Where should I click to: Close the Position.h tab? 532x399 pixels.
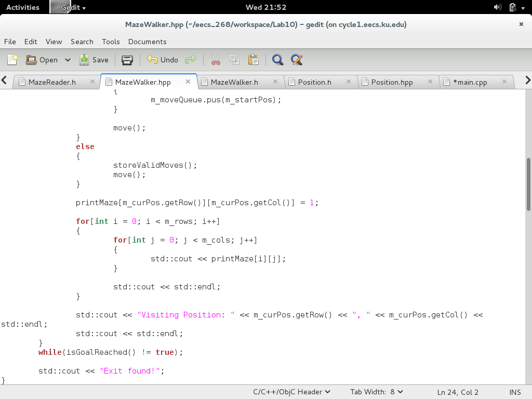coord(349,82)
